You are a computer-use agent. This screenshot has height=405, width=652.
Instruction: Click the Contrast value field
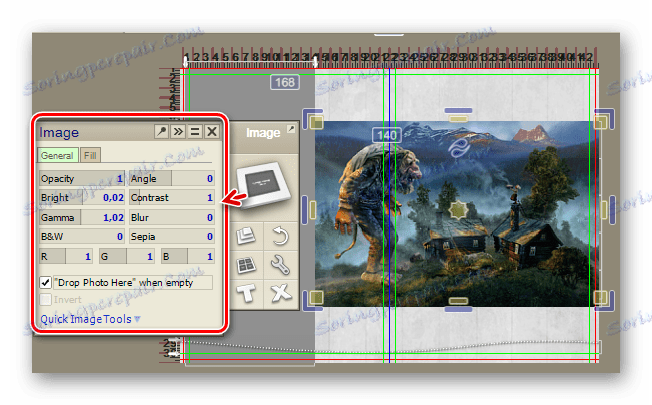click(172, 198)
